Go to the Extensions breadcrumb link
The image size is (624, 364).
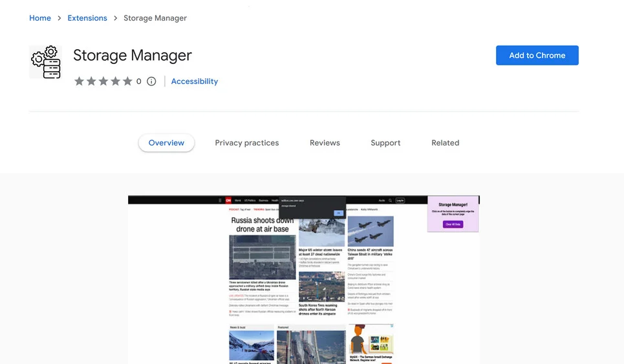87,18
